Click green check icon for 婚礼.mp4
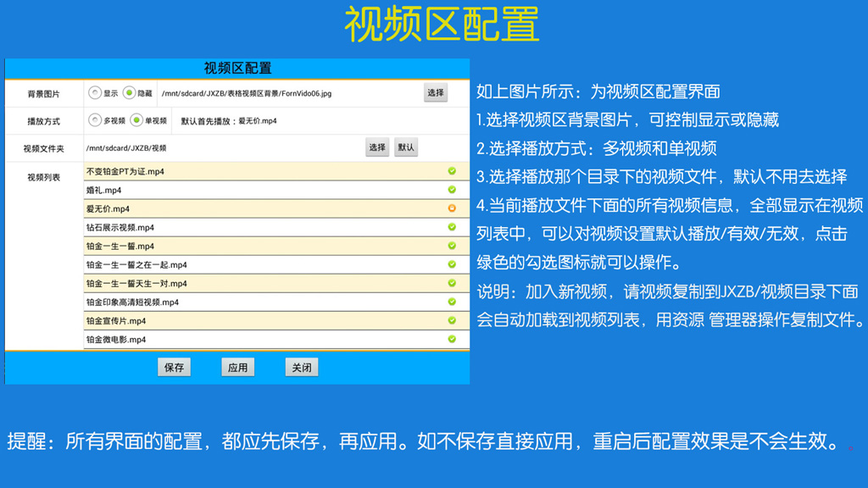 (452, 190)
